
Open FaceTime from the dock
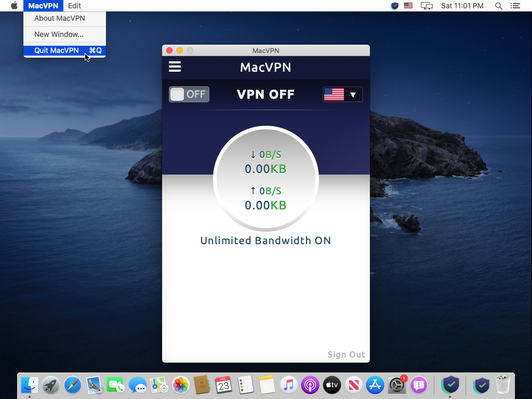(x=116, y=385)
